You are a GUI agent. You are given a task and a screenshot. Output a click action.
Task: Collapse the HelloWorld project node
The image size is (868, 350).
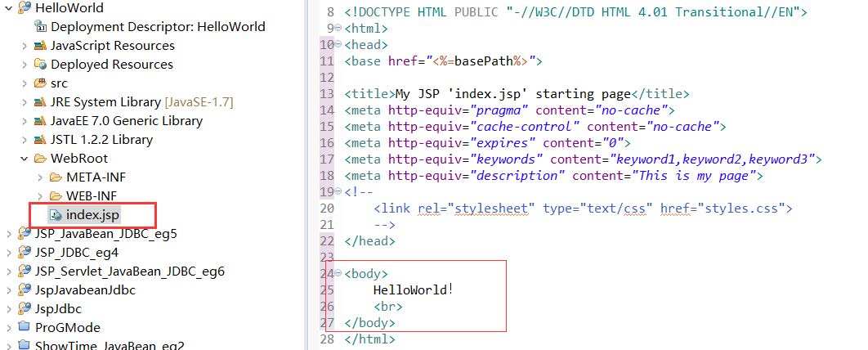8,7
